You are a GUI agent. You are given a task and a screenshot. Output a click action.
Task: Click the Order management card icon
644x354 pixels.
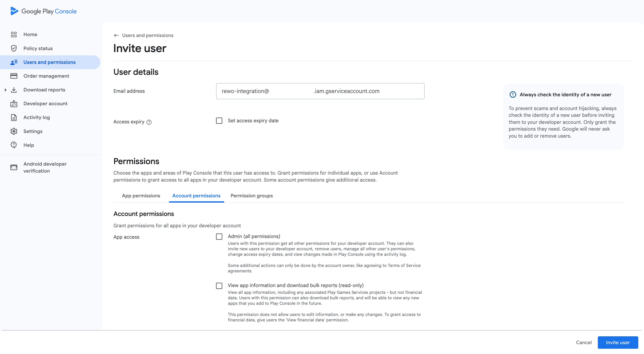14,76
